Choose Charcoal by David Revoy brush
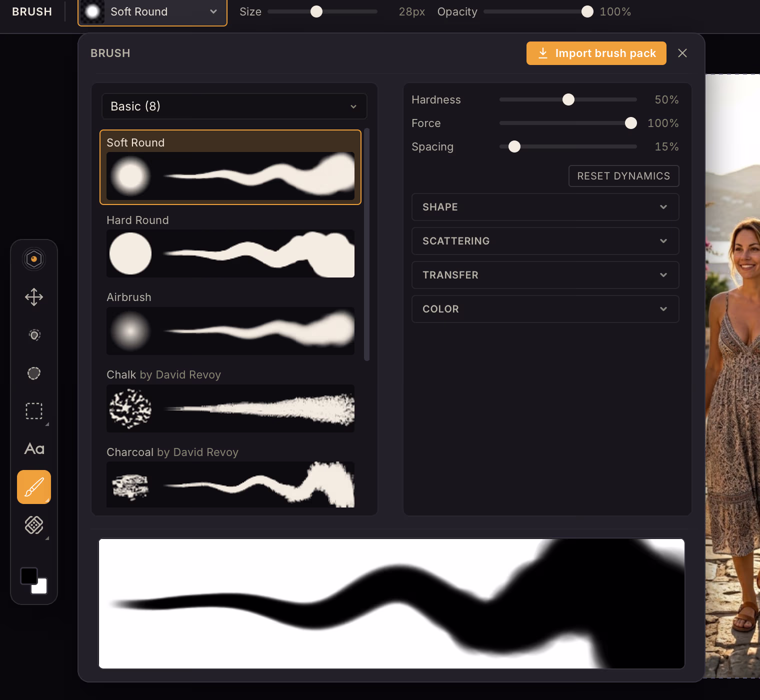The width and height of the screenshot is (760, 700). click(x=230, y=477)
